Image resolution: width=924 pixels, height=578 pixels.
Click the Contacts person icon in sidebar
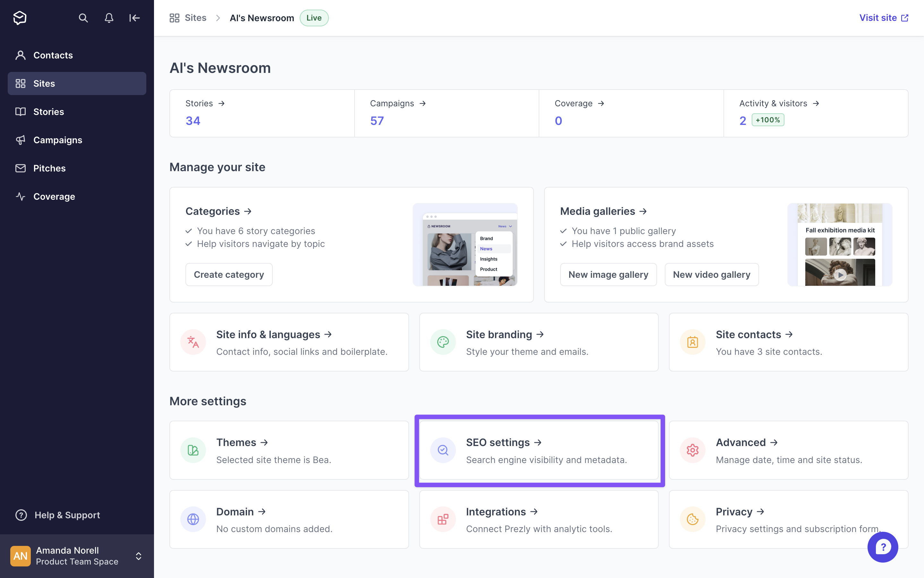pyautogui.click(x=20, y=55)
